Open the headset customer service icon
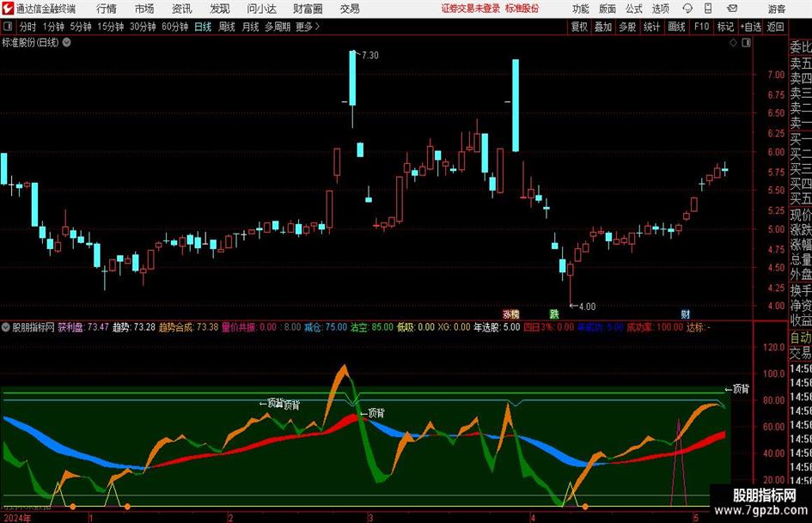812x523 pixels. (x=687, y=9)
